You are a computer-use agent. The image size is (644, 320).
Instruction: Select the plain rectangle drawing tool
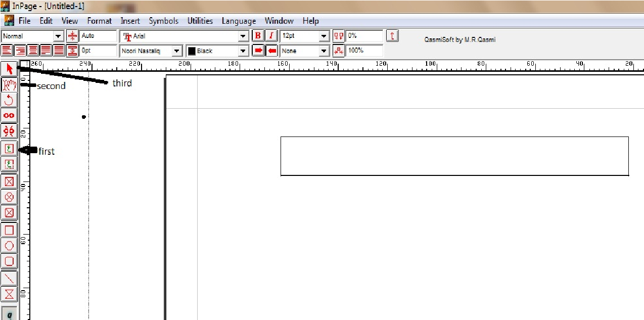[x=9, y=230]
